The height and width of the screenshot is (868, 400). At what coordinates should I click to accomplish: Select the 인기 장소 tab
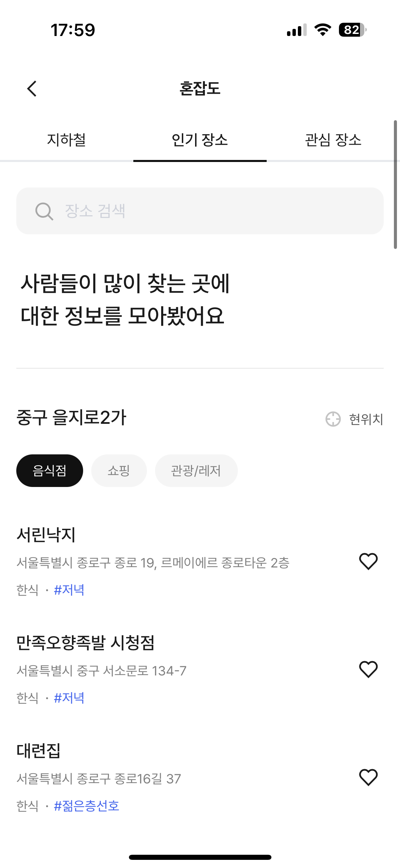200,140
